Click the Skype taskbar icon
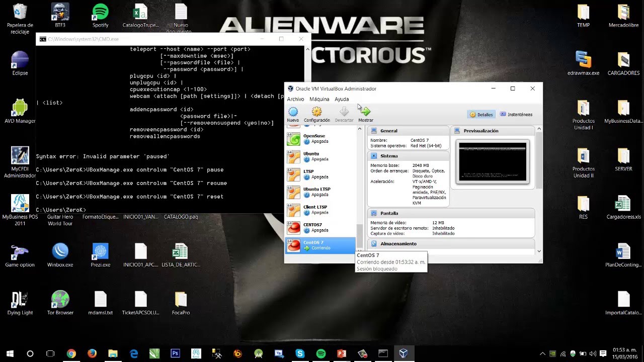The width and height of the screenshot is (644, 362). [x=300, y=354]
